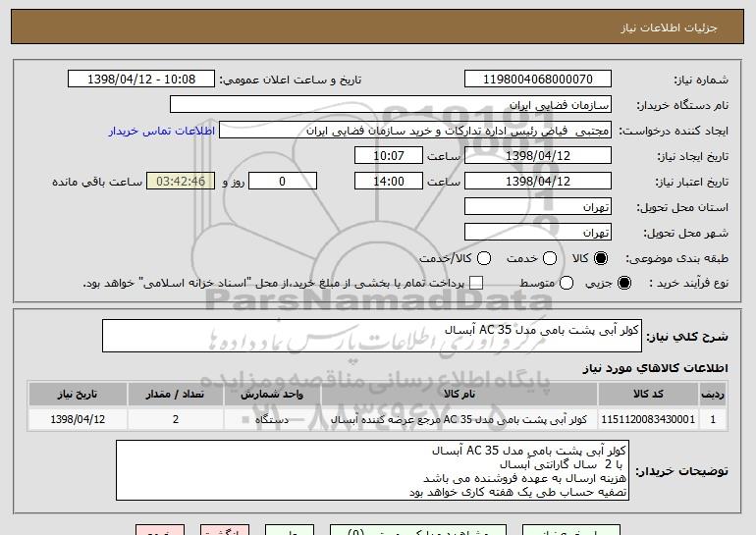This screenshot has width=756, height=535.
Task: Choose the کالا/خدمت radio option
Action: 484,258
